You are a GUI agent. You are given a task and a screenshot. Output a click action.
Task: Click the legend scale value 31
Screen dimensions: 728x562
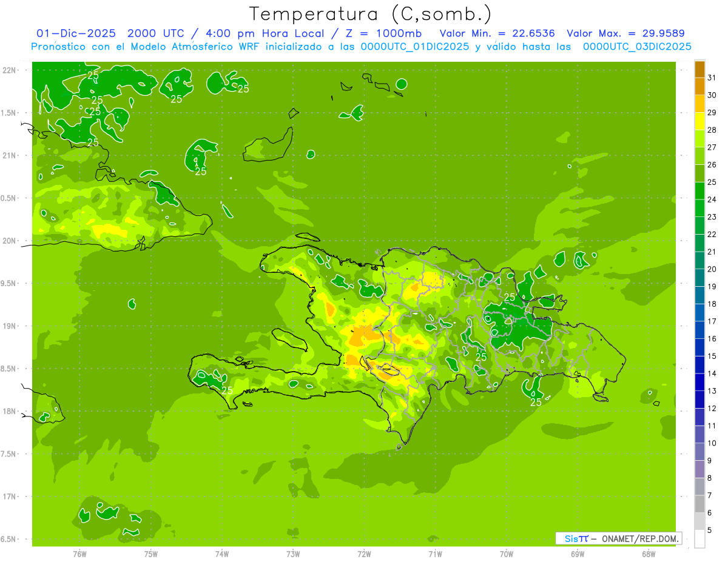click(x=712, y=78)
